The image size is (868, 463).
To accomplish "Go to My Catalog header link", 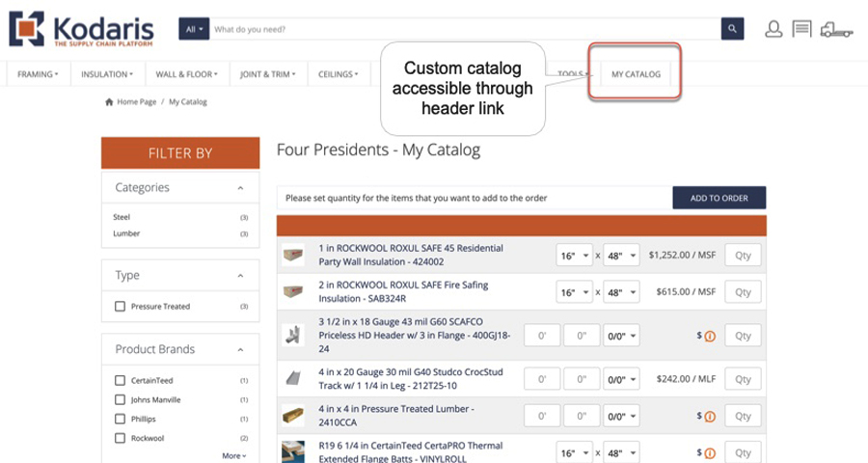I will pos(636,74).
